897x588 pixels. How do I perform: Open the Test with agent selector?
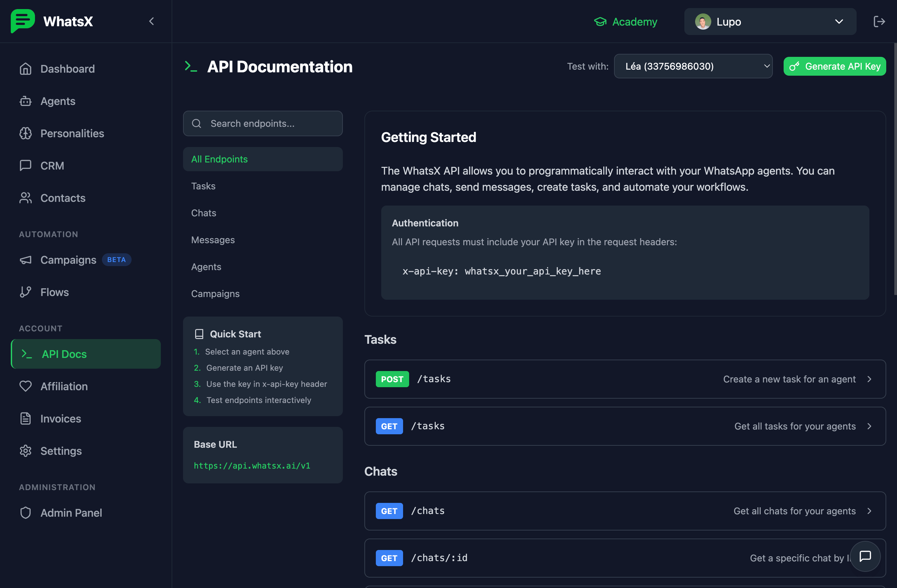[693, 66]
